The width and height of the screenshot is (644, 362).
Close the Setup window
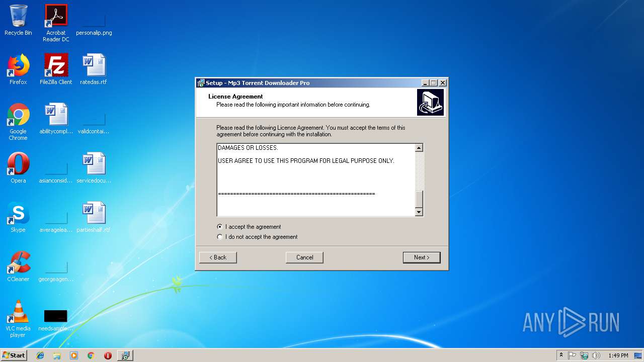(442, 83)
